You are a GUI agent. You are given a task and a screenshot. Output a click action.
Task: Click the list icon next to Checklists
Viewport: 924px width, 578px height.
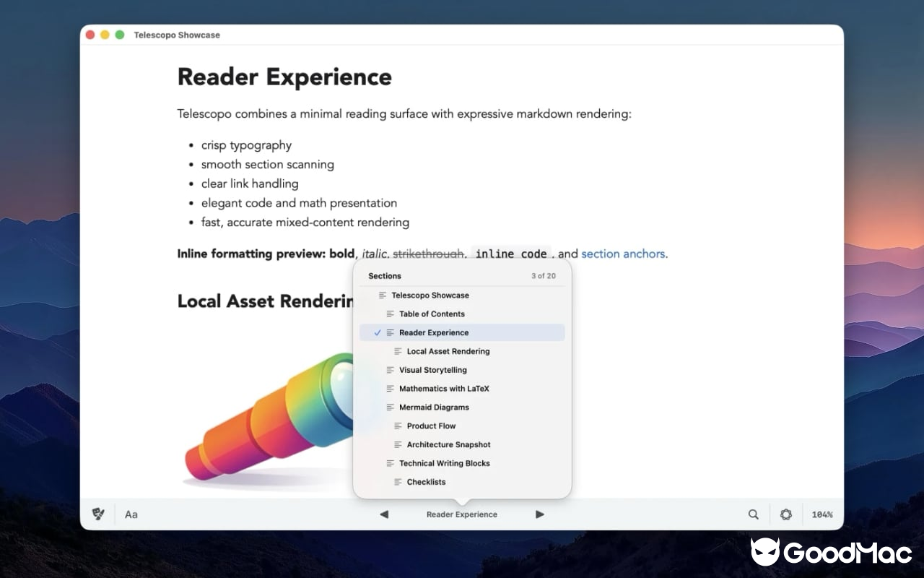pyautogui.click(x=398, y=482)
